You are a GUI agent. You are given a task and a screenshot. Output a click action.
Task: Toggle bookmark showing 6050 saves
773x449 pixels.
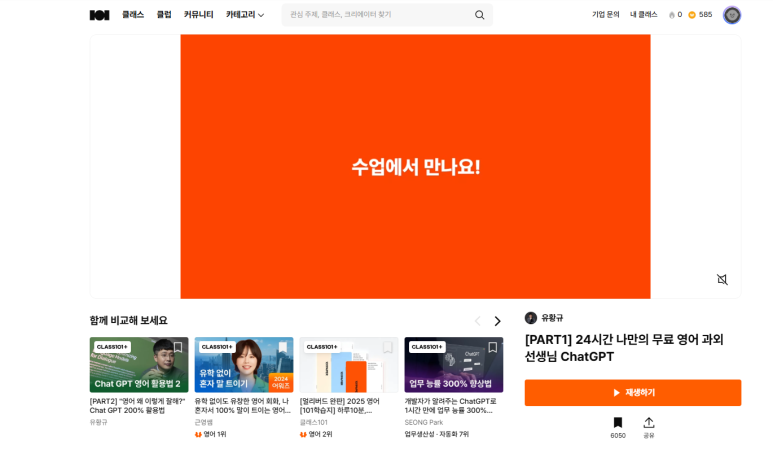pos(618,423)
